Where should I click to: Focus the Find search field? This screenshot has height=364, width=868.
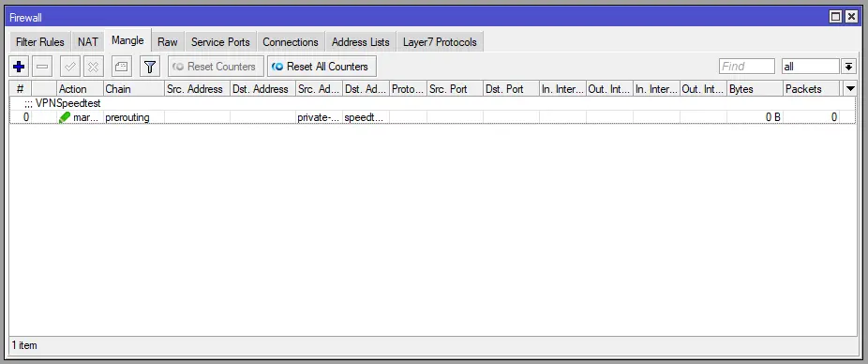pos(747,67)
